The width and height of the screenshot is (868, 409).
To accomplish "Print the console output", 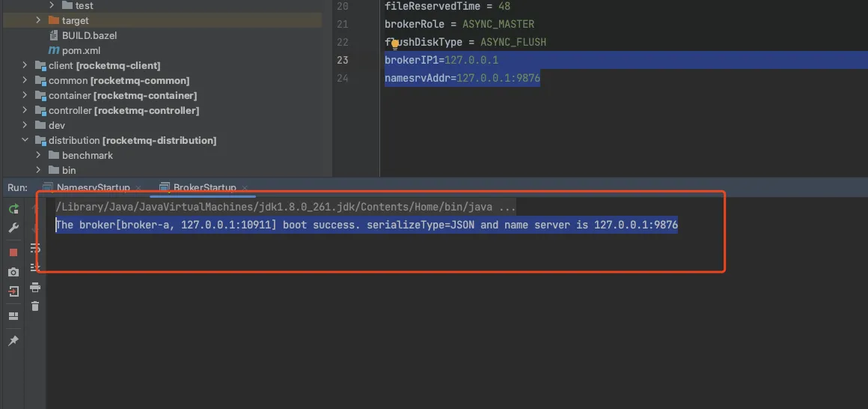I will click(34, 288).
